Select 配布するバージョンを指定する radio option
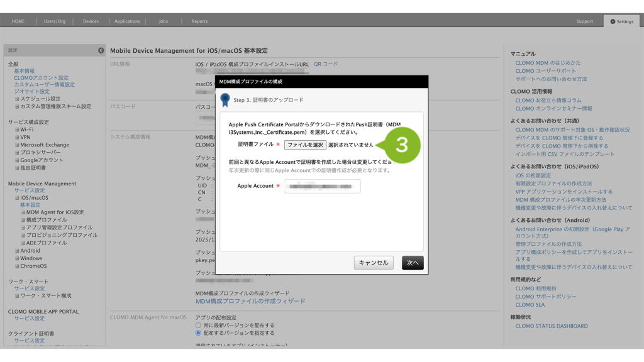The image size is (644, 362). (199, 333)
